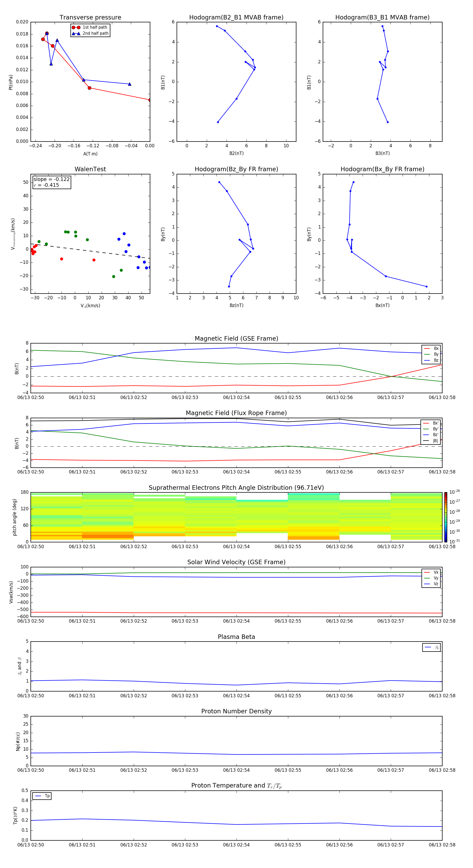Click the 'WalenTest' plot title
473x868 pixels.
[x=90, y=169]
